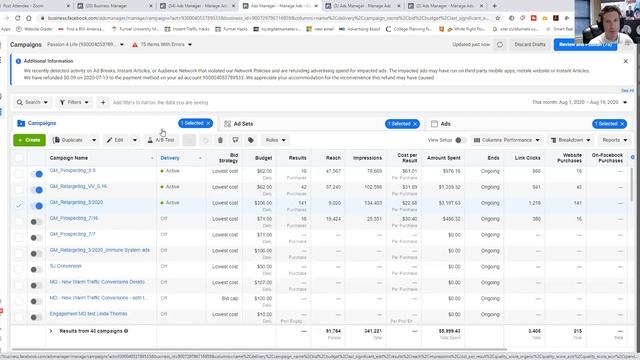Click the Duplicate button
Image resolution: width=640 pixels, height=360 pixels.
click(69, 140)
